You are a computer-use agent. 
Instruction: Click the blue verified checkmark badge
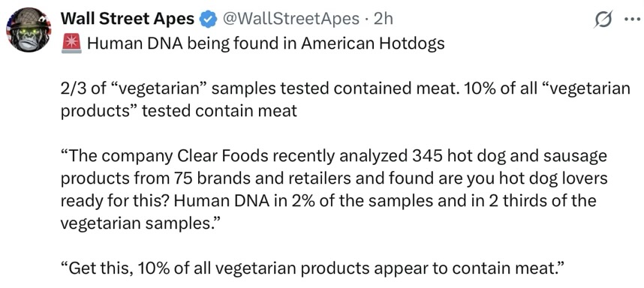point(208,19)
